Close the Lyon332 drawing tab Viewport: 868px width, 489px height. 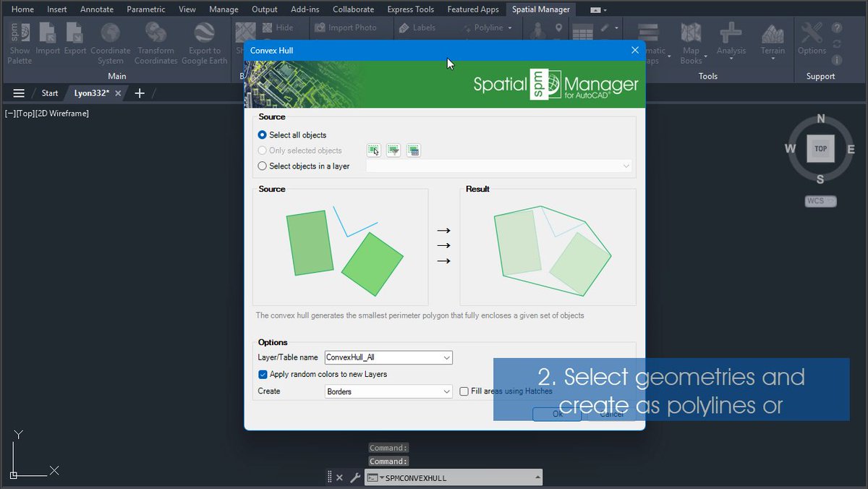118,93
